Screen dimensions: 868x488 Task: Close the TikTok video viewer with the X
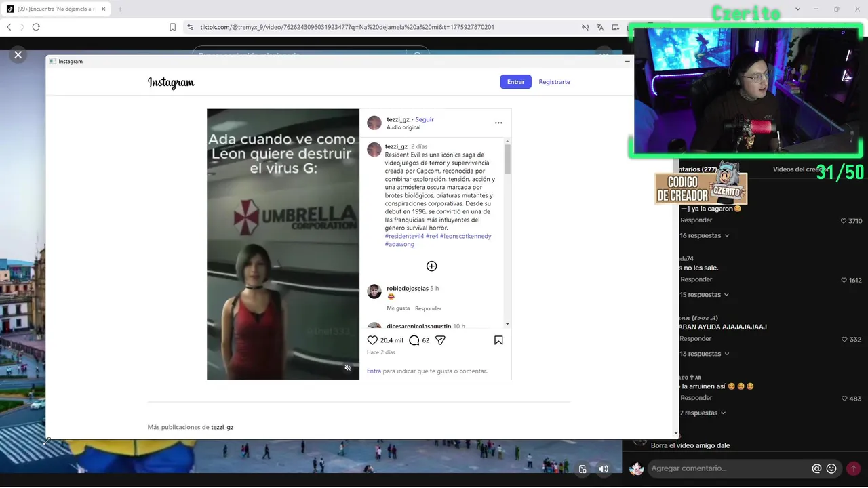[x=18, y=55]
